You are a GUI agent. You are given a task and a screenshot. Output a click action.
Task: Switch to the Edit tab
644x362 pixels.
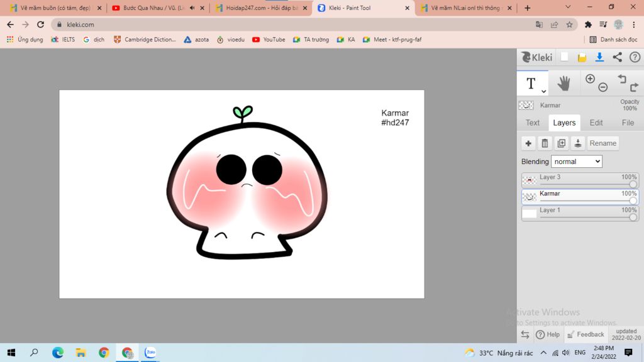(x=596, y=123)
